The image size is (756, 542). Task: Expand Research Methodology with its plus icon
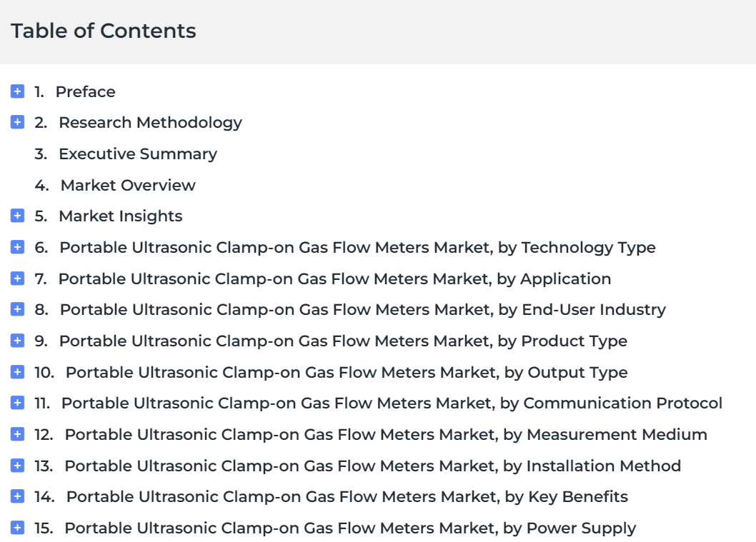[x=17, y=122]
